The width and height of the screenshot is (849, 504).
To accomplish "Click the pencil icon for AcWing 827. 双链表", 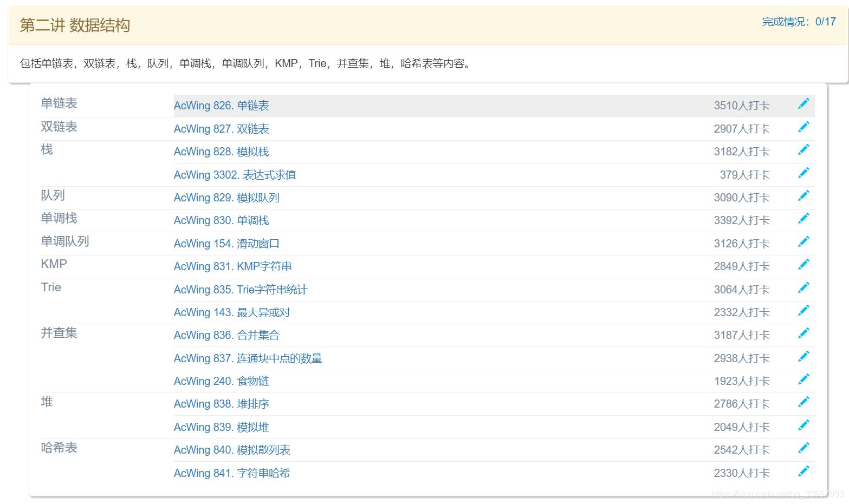I will 803,127.
